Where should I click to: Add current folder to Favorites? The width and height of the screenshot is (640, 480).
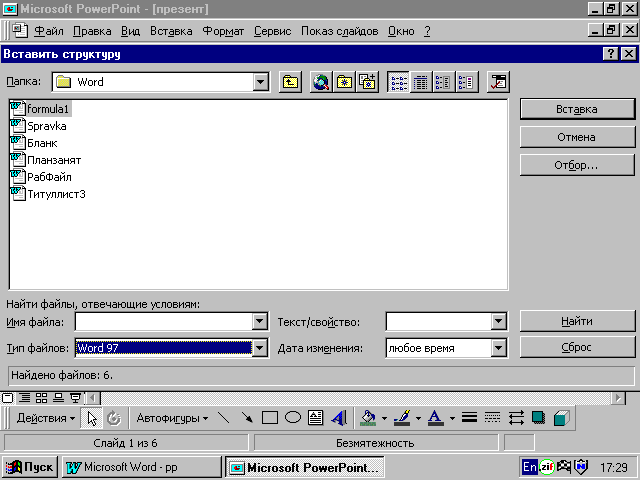[367, 82]
